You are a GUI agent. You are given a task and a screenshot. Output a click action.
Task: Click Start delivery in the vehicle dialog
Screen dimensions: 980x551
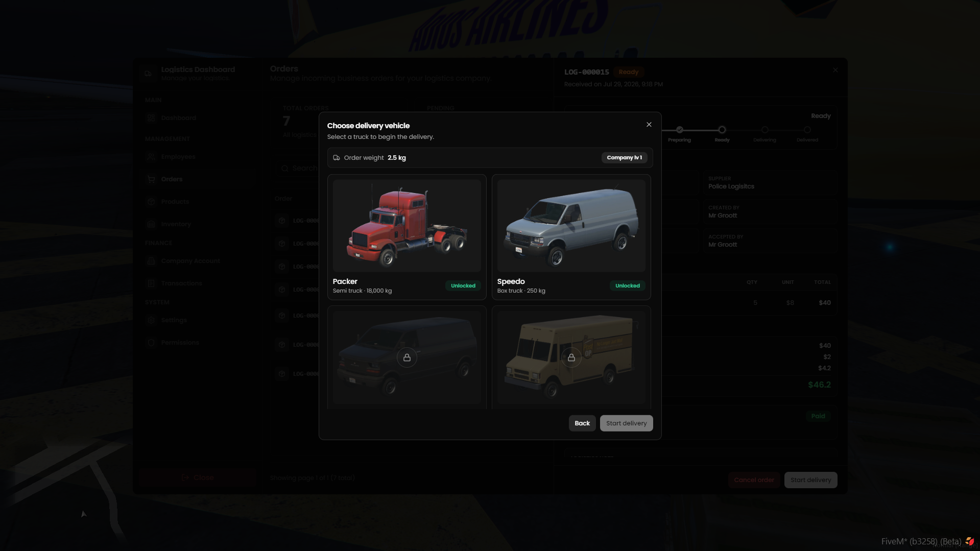pyautogui.click(x=627, y=423)
